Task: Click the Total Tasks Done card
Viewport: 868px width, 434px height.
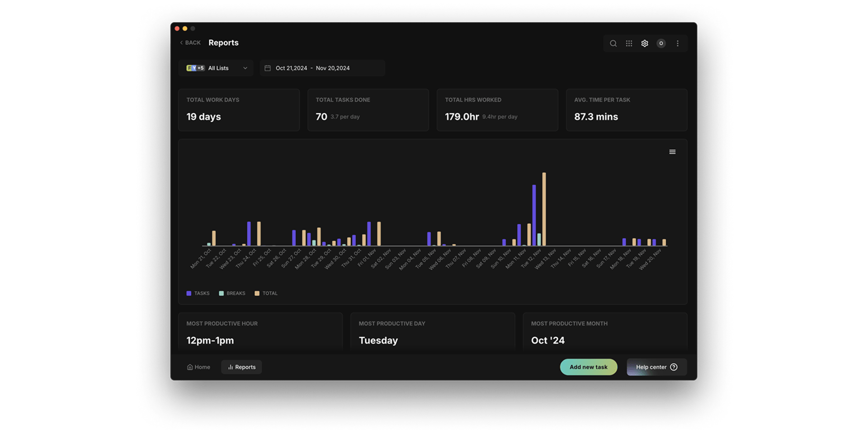Action: (x=368, y=110)
